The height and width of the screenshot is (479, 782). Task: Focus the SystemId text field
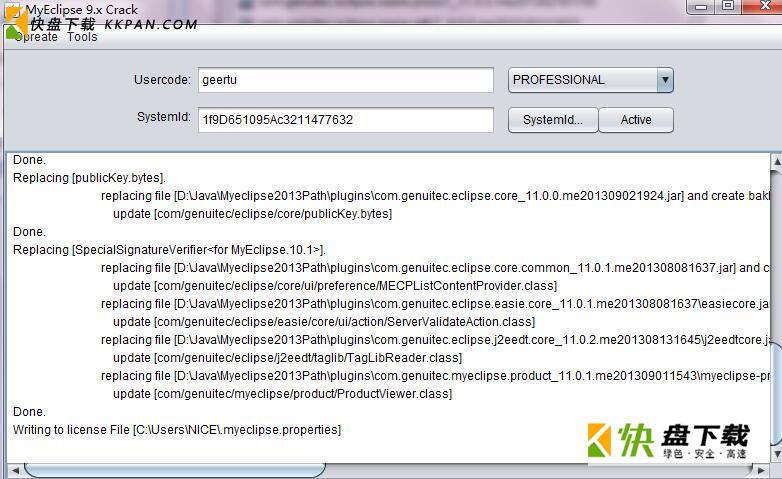tap(346, 120)
